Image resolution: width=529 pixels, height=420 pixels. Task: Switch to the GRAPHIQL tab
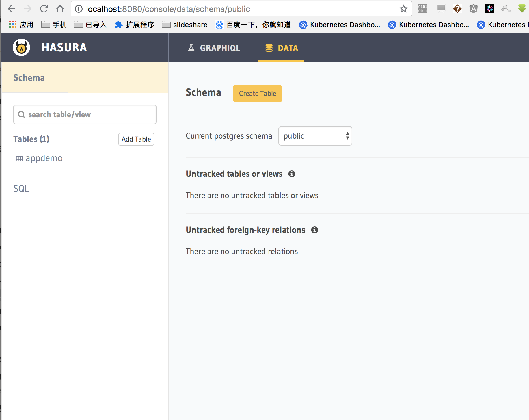click(x=214, y=48)
